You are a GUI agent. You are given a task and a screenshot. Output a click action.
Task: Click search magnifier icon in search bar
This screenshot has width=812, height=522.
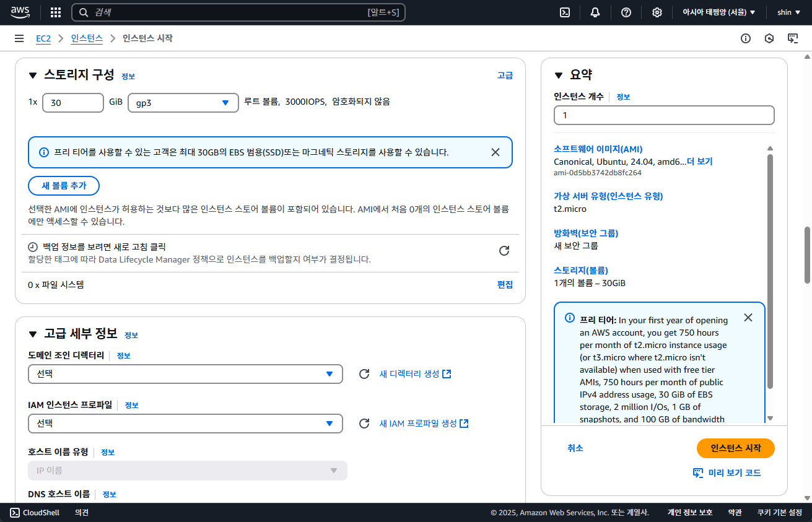[84, 12]
